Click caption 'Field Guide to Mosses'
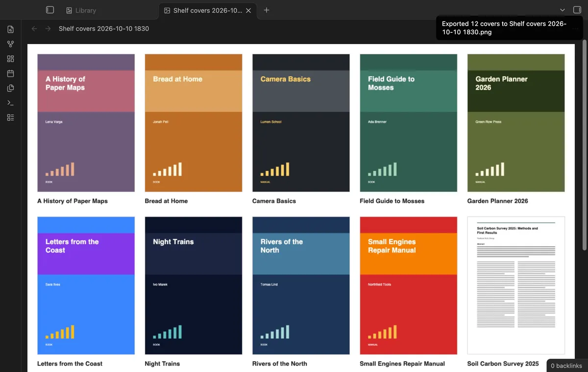 click(x=392, y=201)
